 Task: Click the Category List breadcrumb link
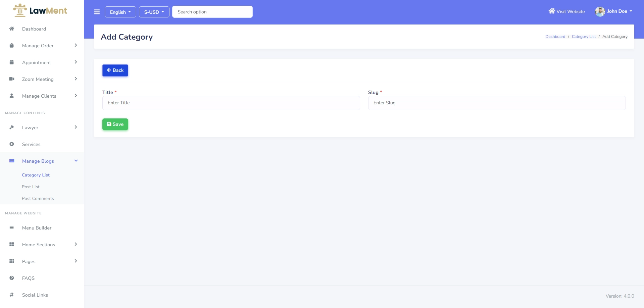pos(584,37)
